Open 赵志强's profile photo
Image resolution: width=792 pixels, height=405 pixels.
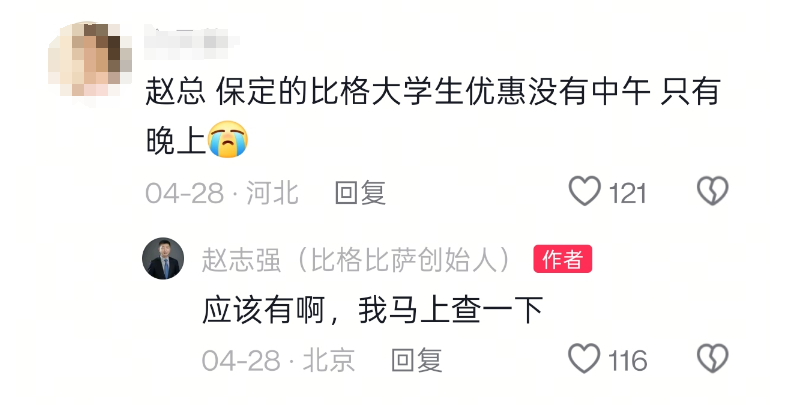point(163,259)
